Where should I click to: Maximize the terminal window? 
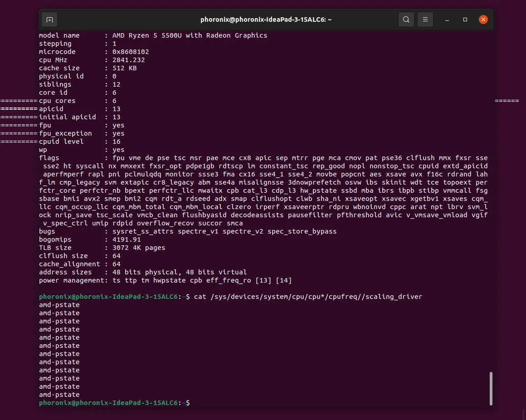[x=465, y=20]
